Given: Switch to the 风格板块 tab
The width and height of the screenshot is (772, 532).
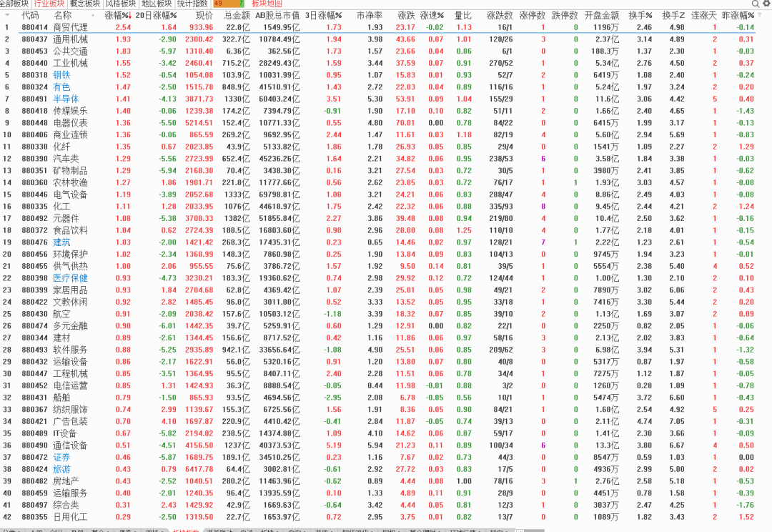Looking at the screenshot, I should [121, 4].
